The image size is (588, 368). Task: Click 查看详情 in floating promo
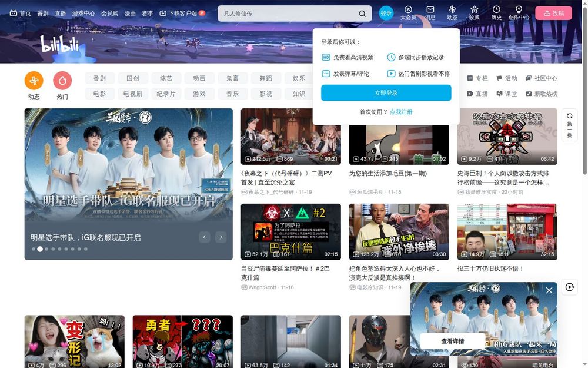(x=453, y=341)
